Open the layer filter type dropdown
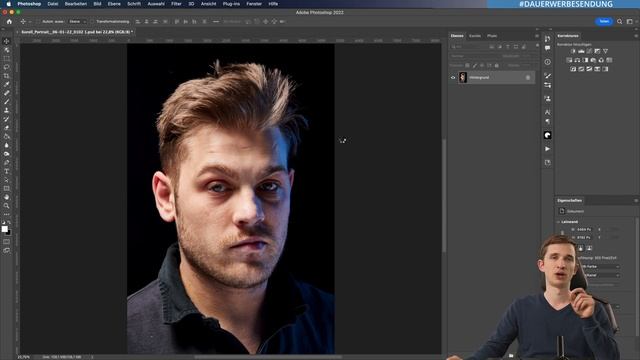The height and width of the screenshot is (360, 640). click(469, 47)
